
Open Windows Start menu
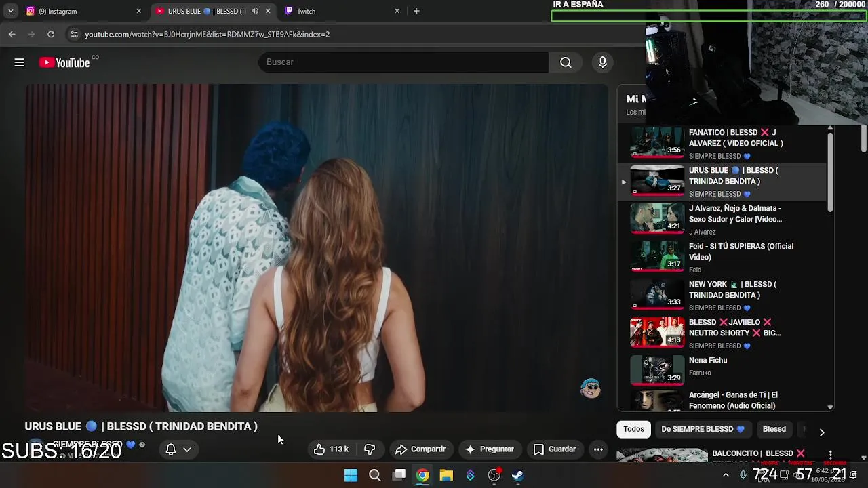point(351,475)
